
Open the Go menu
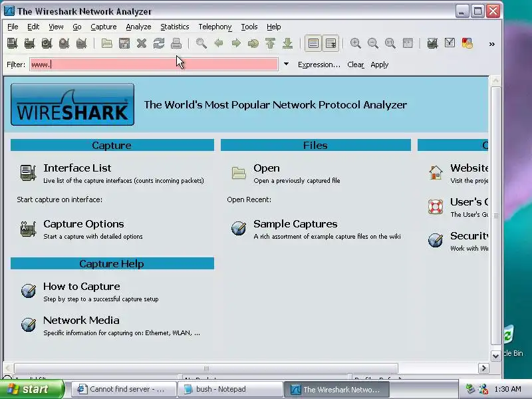pos(77,27)
